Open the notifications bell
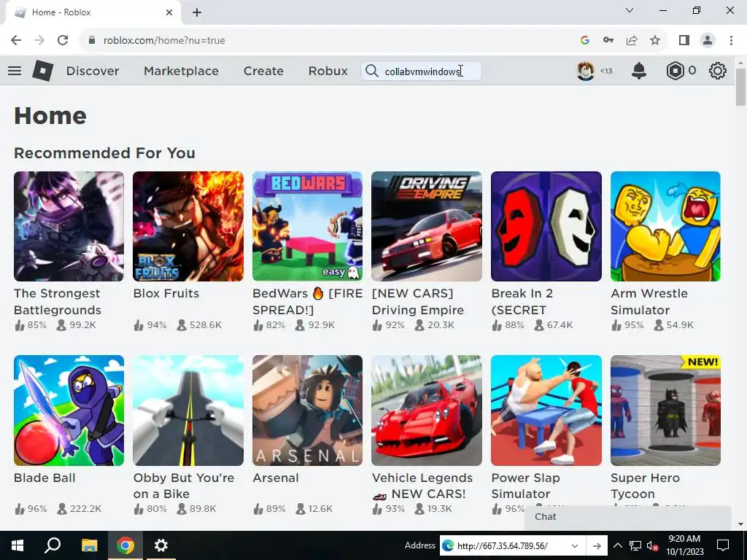The image size is (747, 560). 639,71
